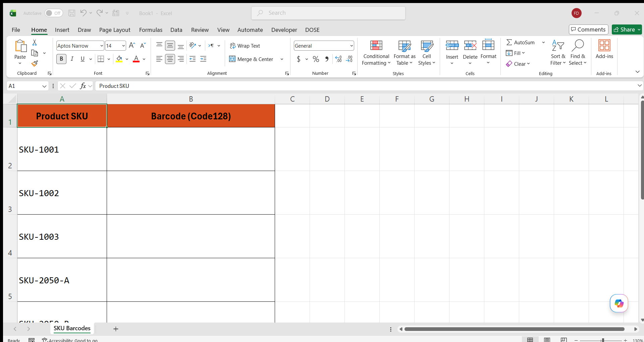The width and height of the screenshot is (644, 342).
Task: Toggle Merge & Center
Action: [252, 59]
